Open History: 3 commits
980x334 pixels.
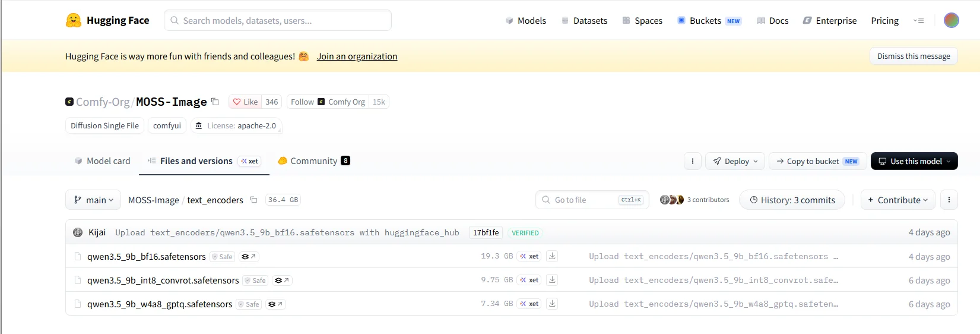792,200
